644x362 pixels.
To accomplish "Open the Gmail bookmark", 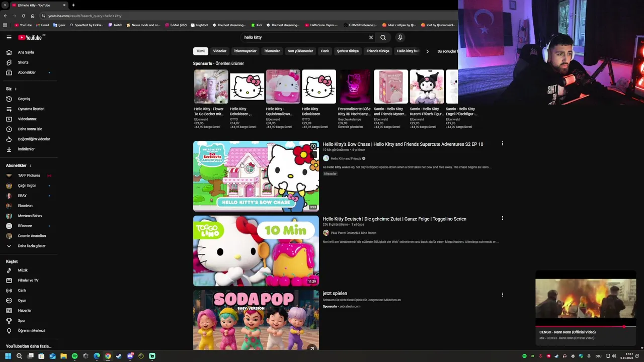I will click(x=42, y=25).
